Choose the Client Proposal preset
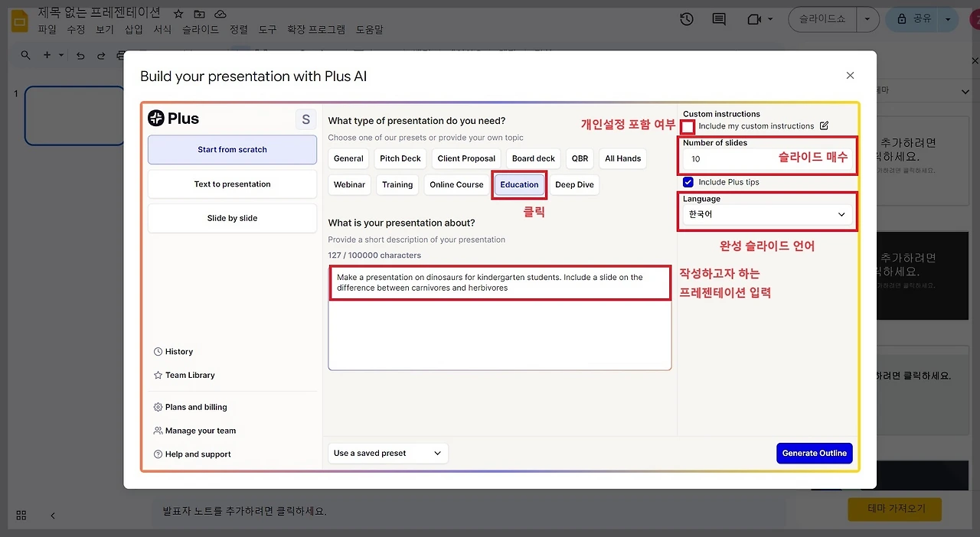Viewport: 980px width, 537px height. (x=466, y=158)
